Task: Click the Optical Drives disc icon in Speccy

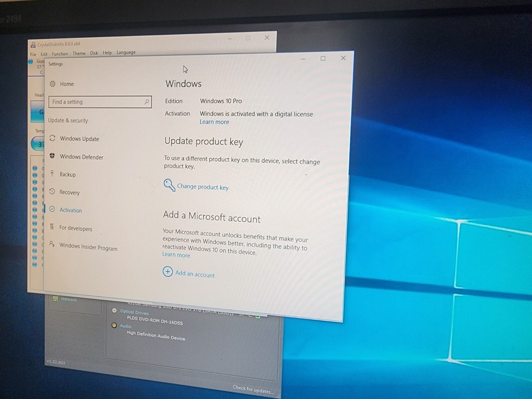Action: point(115,310)
